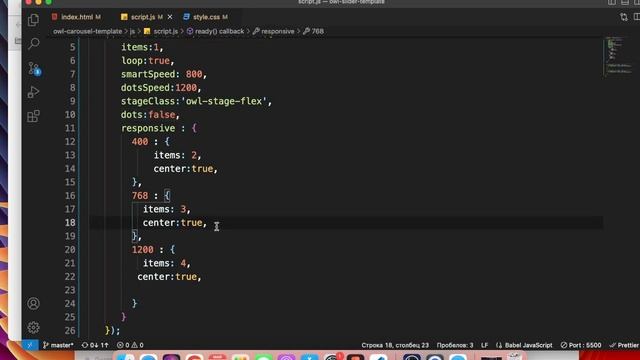Click the js folder breadcrumb
The width and height of the screenshot is (640, 360).
(132, 31)
